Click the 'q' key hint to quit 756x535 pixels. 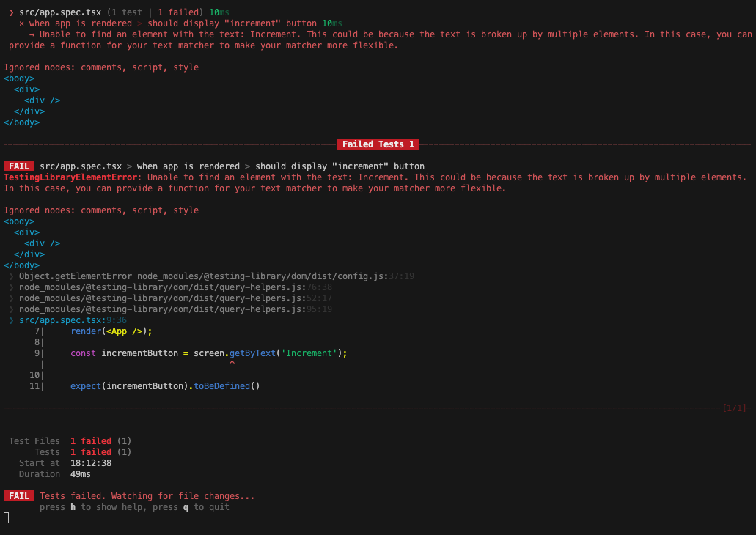186,507
